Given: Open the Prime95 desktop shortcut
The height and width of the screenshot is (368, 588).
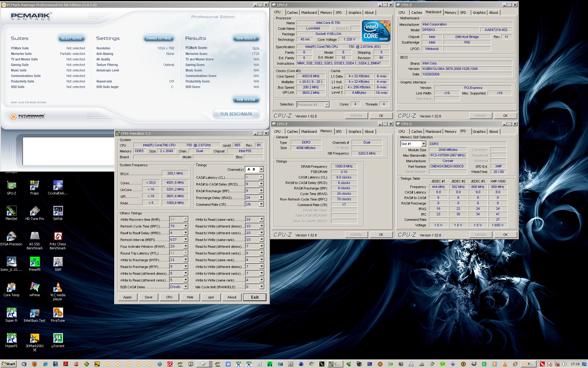Looking at the screenshot, I should click(34, 262).
